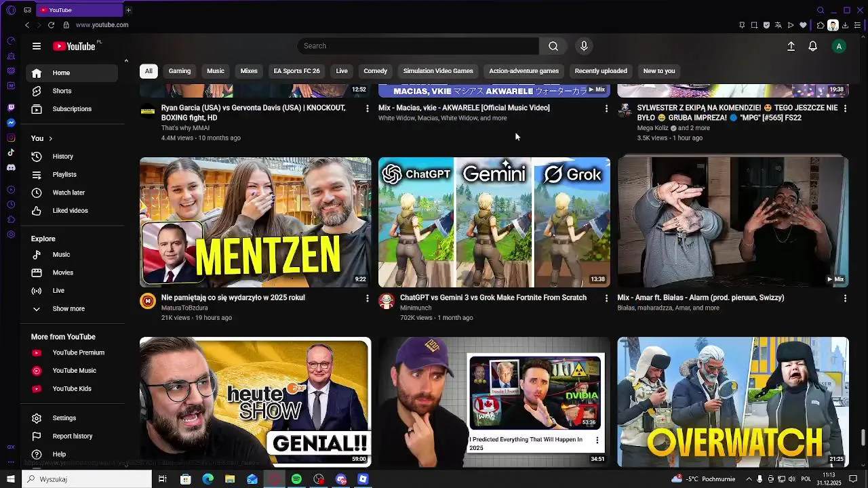Open the MENTZEN video thumbnail

(256, 222)
